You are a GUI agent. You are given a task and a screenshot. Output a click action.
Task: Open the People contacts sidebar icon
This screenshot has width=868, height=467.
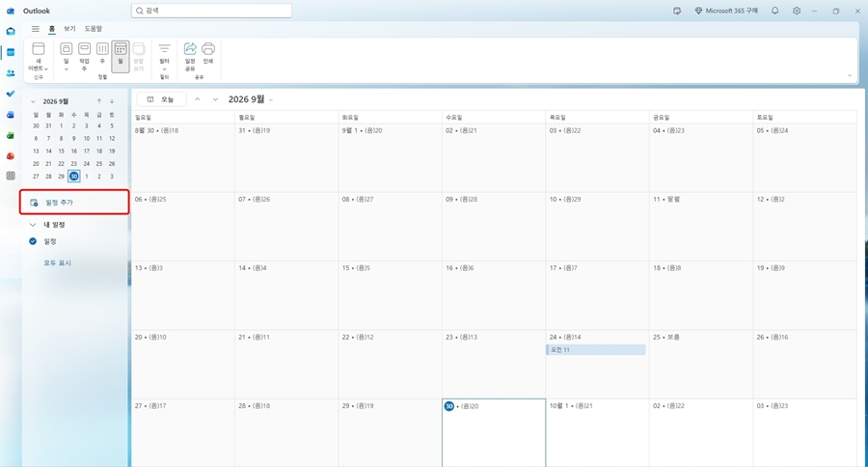(11, 73)
